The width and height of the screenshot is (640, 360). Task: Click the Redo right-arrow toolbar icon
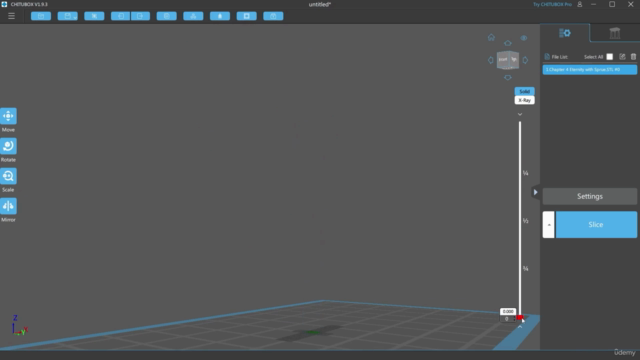coord(140,16)
